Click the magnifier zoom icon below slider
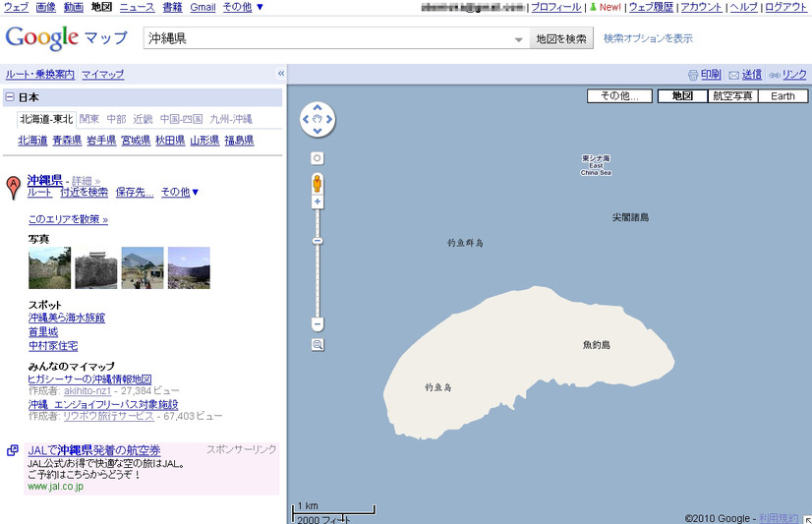Screen dimensions: 812x524 pyautogui.click(x=318, y=345)
